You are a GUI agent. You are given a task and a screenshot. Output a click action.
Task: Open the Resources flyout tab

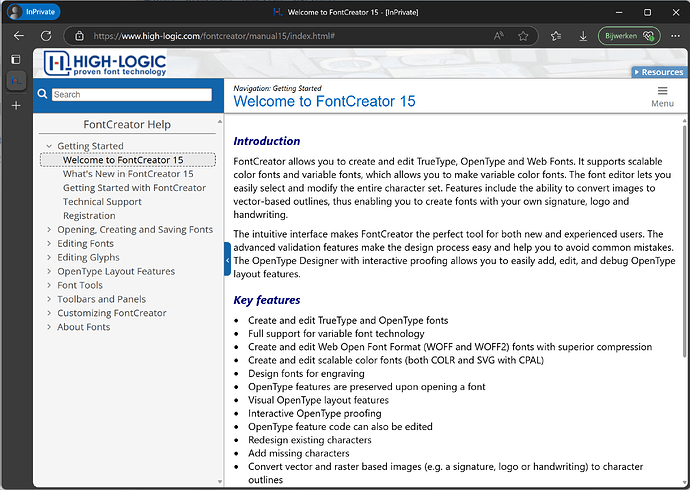click(x=659, y=72)
